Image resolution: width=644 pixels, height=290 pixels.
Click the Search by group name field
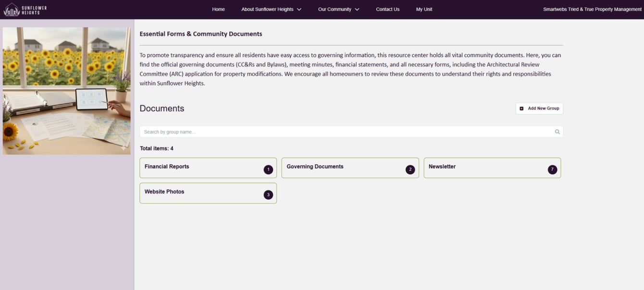(351, 132)
